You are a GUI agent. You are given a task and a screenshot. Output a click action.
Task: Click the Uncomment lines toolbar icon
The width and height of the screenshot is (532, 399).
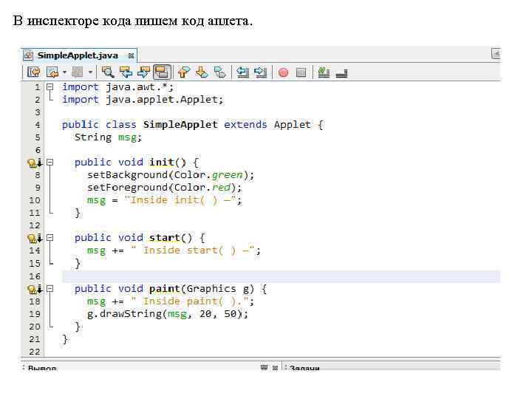(341, 72)
